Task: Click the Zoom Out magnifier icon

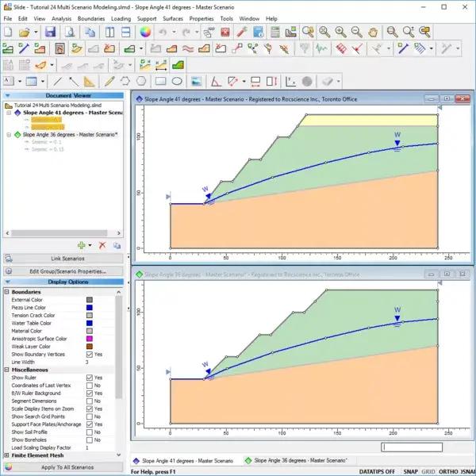Action: pyautogui.click(x=356, y=32)
